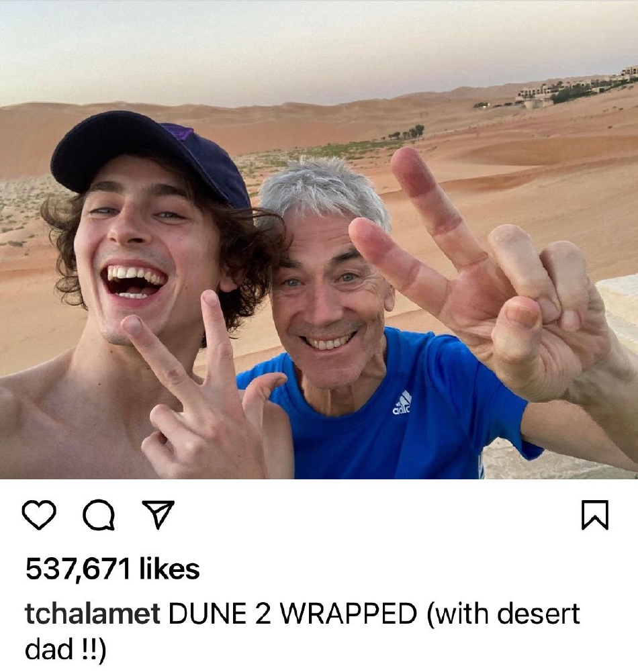Save the post using the bookmark icon
This screenshot has width=638, height=672.
[x=595, y=515]
